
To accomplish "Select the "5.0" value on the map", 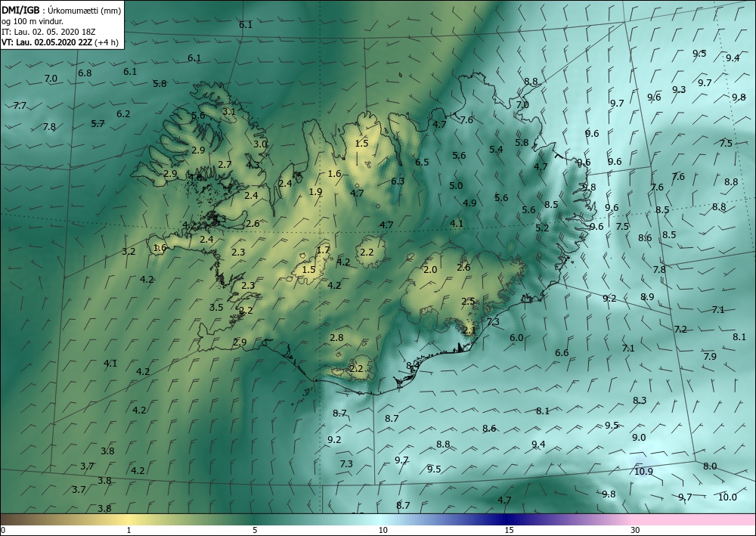I will (x=456, y=185).
